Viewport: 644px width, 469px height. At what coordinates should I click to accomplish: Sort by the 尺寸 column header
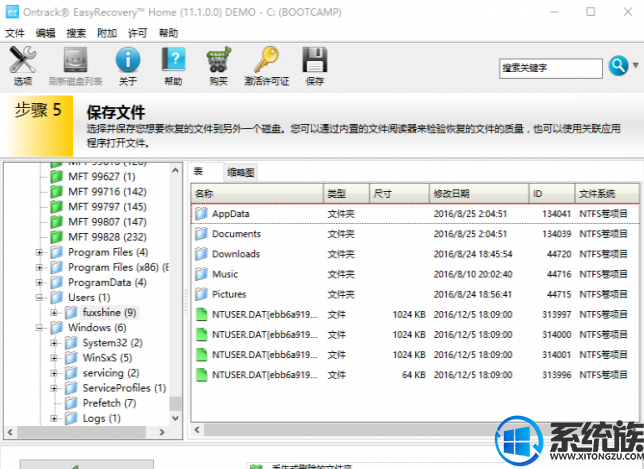coord(400,193)
